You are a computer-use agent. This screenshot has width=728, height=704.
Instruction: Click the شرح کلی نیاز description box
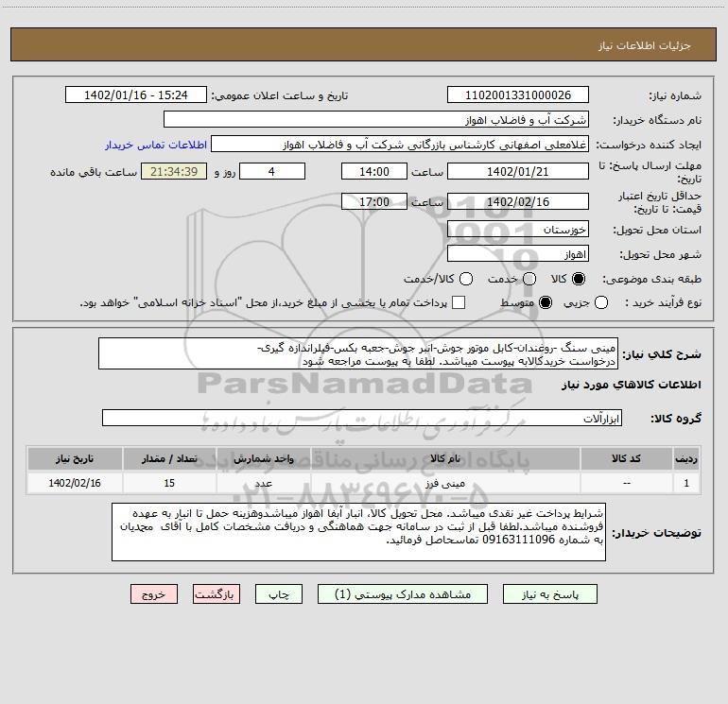coord(358,354)
